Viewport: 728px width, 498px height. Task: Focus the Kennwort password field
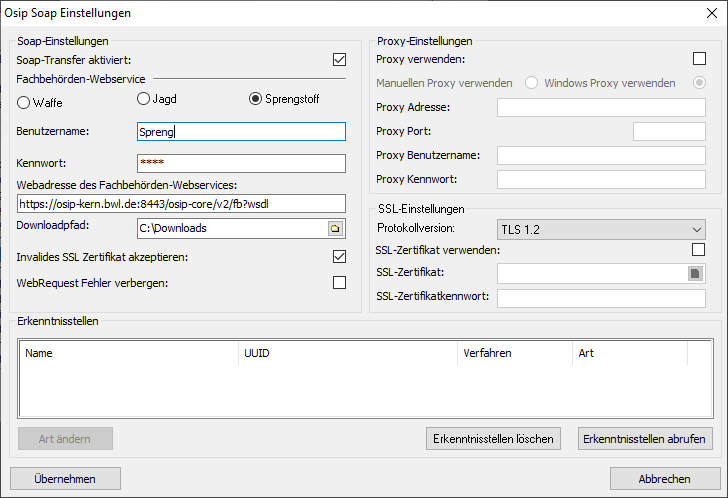tap(240, 163)
